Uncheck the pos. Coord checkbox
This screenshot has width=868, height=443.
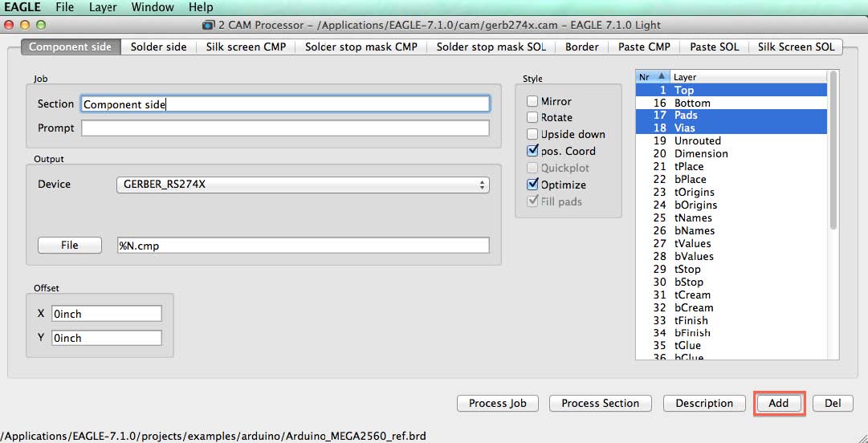pyautogui.click(x=532, y=150)
